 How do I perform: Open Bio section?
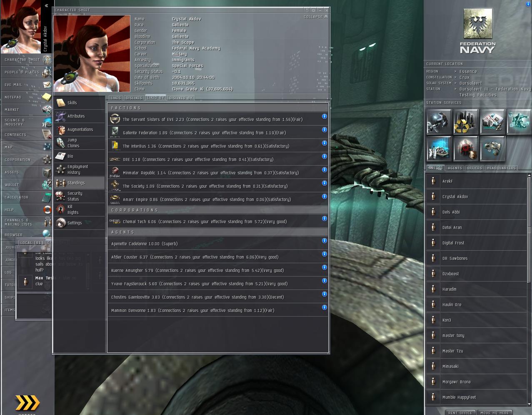79,156
